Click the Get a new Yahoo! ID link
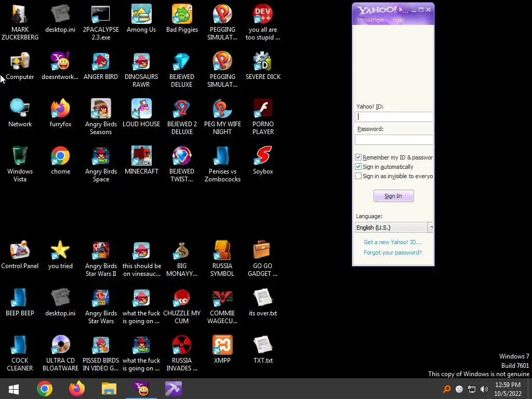 (393, 242)
